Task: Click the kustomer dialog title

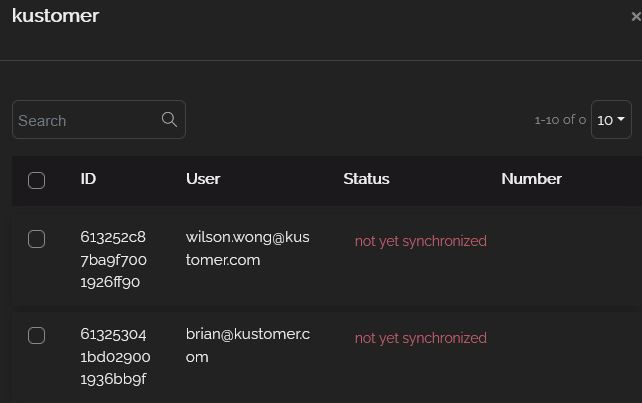Action: click(x=56, y=16)
